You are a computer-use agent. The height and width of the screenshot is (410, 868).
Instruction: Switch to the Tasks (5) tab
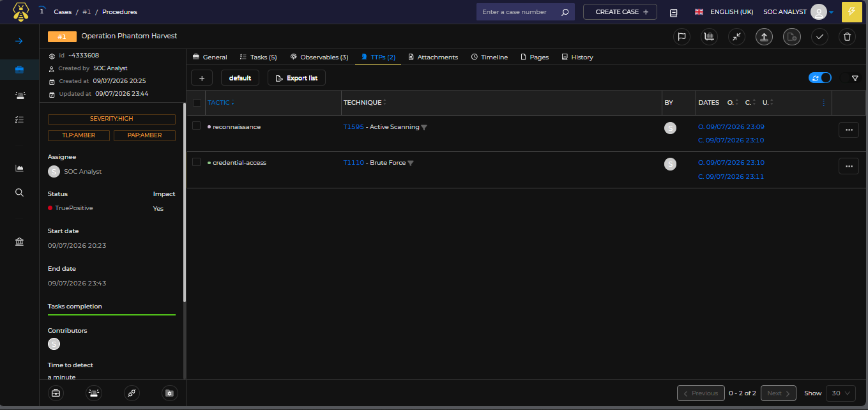(258, 57)
